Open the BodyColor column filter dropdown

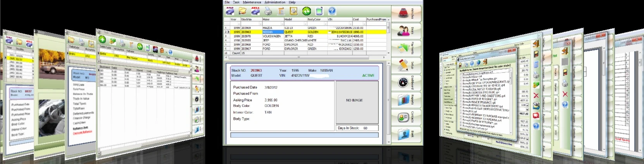(326, 24)
